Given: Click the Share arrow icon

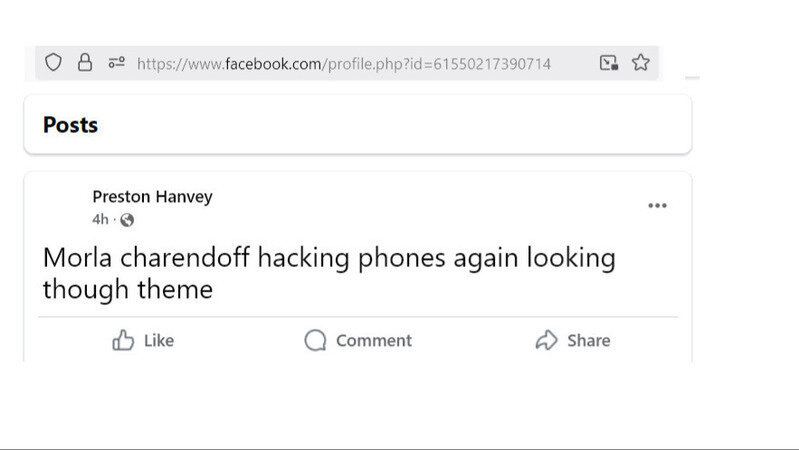Looking at the screenshot, I should click(x=546, y=341).
